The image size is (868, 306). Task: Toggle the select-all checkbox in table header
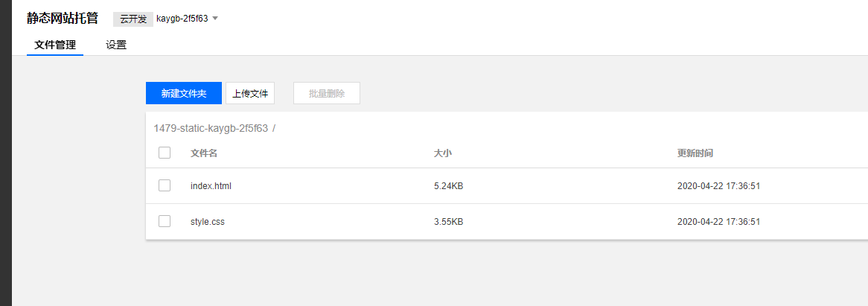(x=165, y=153)
